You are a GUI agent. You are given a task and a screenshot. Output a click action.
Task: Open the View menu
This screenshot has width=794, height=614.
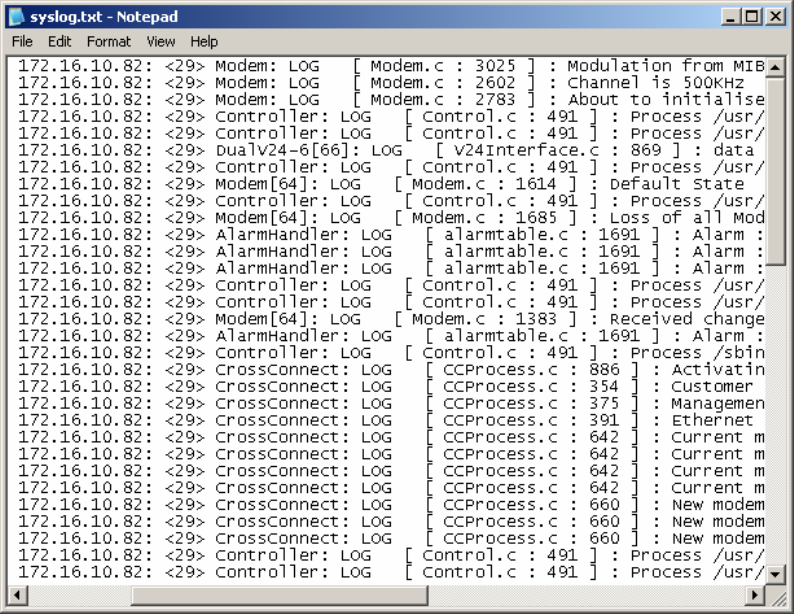161,42
